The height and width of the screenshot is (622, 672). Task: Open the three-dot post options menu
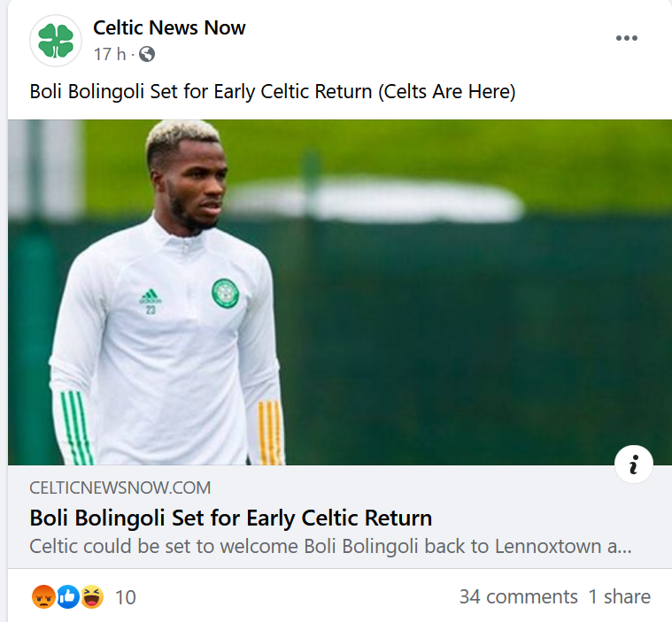[627, 38]
